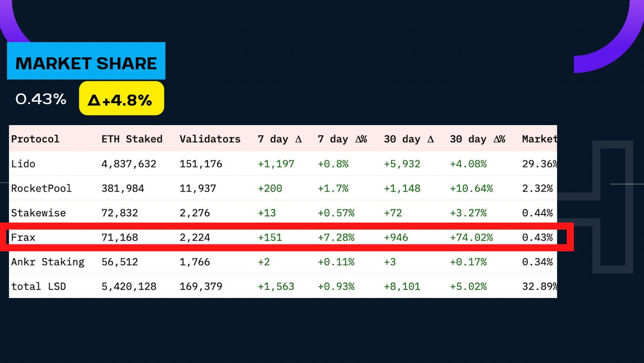Image resolution: width=644 pixels, height=363 pixels.
Task: Sort by the ETH Staked column header
Action: pyautogui.click(x=132, y=139)
